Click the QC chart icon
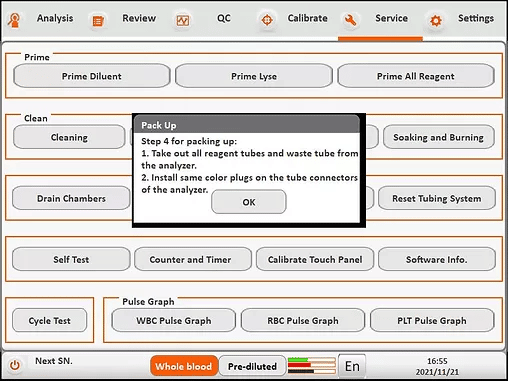Viewport: 508px width, 381px height. coord(183,21)
